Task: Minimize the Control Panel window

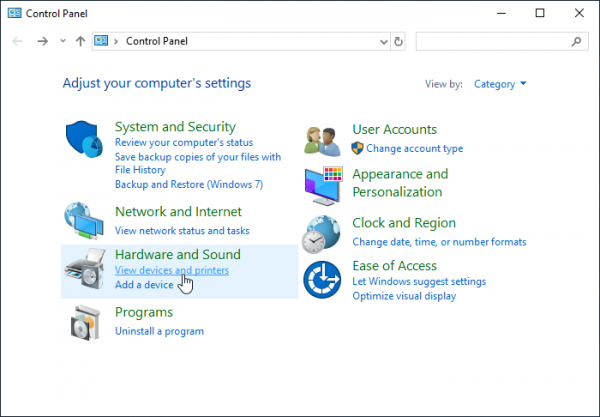Action: (x=502, y=13)
